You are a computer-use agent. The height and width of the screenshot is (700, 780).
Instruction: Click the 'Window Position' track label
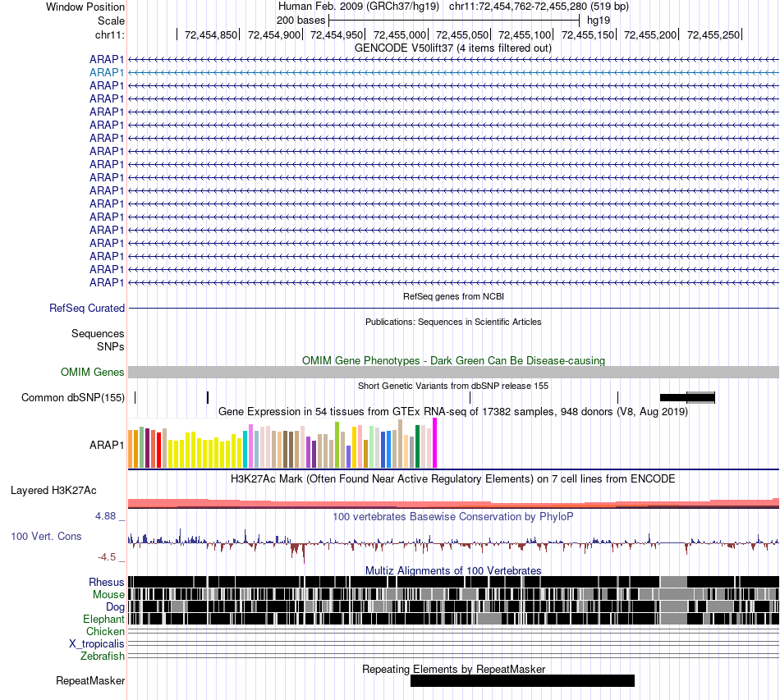(x=85, y=7)
